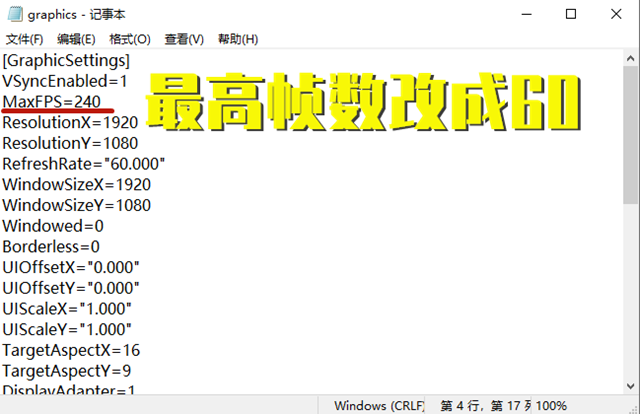Open the 编辑(E) menu
Image resolution: width=640 pixels, height=414 pixels.
pos(76,39)
